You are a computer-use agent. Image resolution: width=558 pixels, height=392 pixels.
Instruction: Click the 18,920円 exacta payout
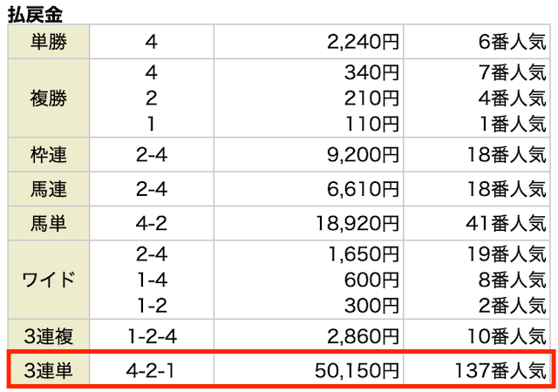click(x=357, y=224)
